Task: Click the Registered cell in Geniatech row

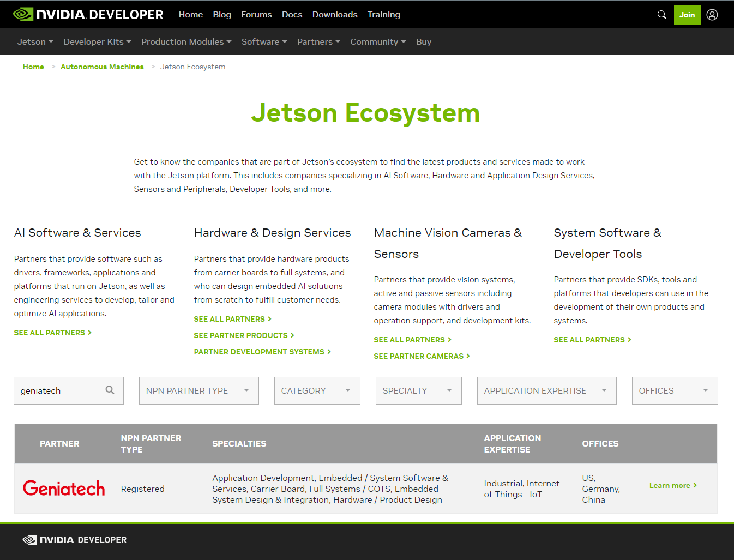Action: [x=143, y=489]
